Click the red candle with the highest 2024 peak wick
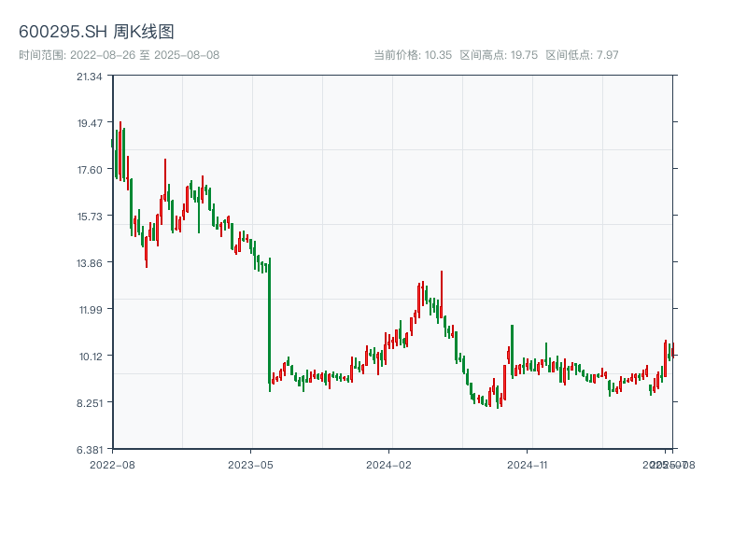The height and width of the screenshot is (560, 747). pyautogui.click(x=442, y=294)
